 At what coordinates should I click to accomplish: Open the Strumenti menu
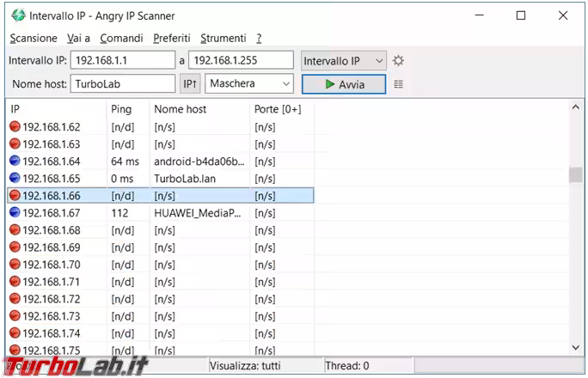[223, 39]
